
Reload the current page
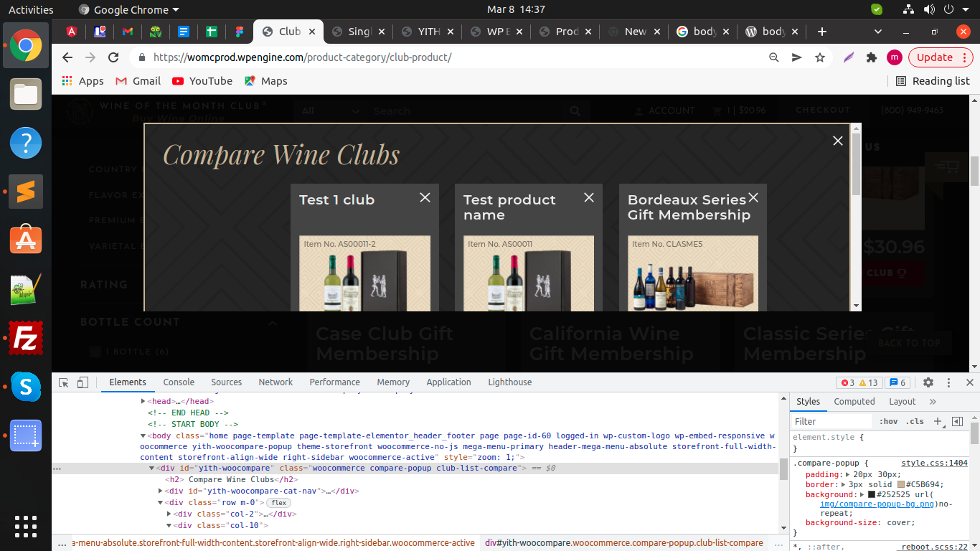tap(113, 57)
